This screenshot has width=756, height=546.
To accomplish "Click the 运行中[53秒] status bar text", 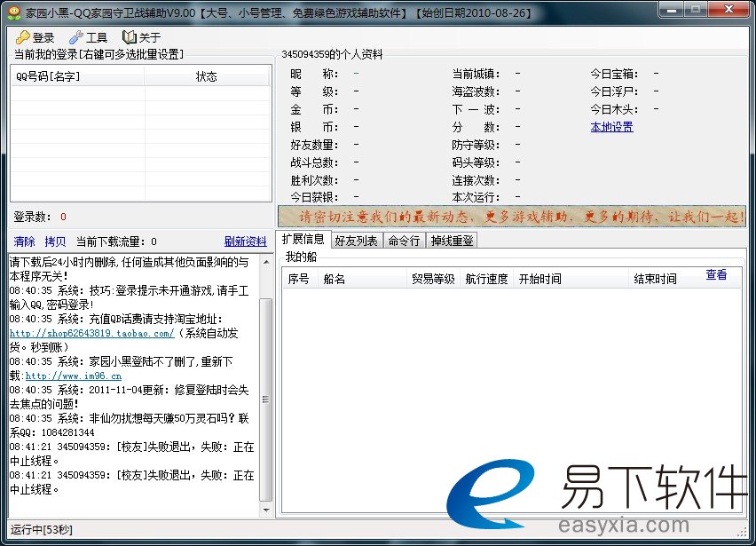I will [x=41, y=530].
